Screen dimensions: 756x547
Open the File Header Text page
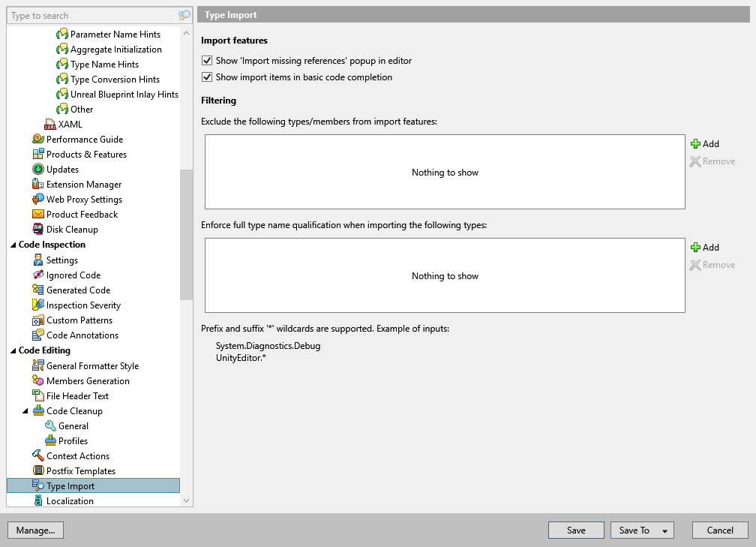[x=79, y=395]
